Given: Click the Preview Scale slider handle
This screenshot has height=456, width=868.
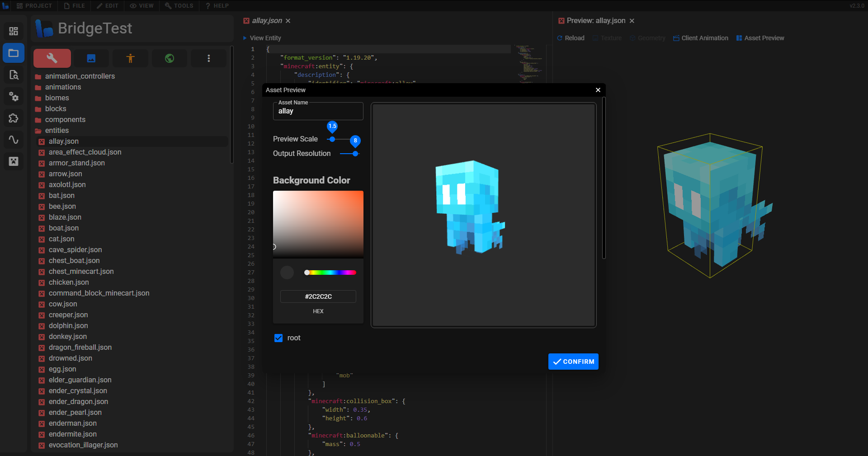Looking at the screenshot, I should click(332, 139).
